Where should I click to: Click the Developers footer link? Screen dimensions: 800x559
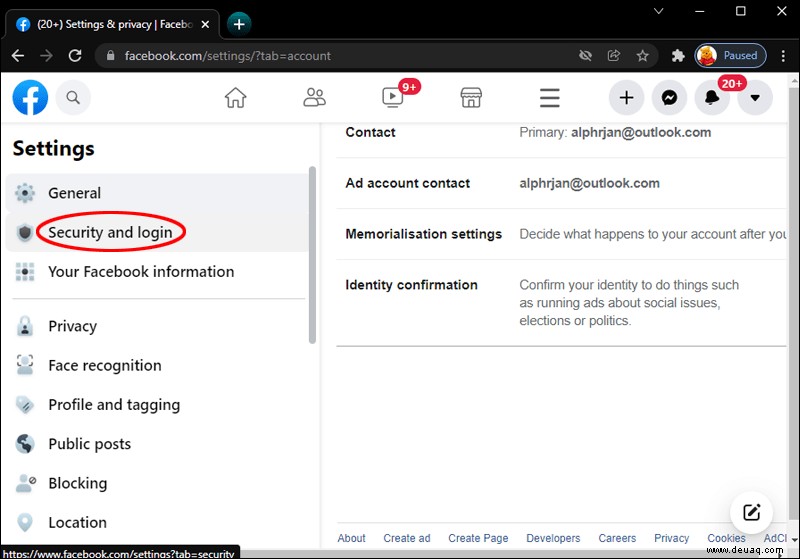[x=553, y=538]
